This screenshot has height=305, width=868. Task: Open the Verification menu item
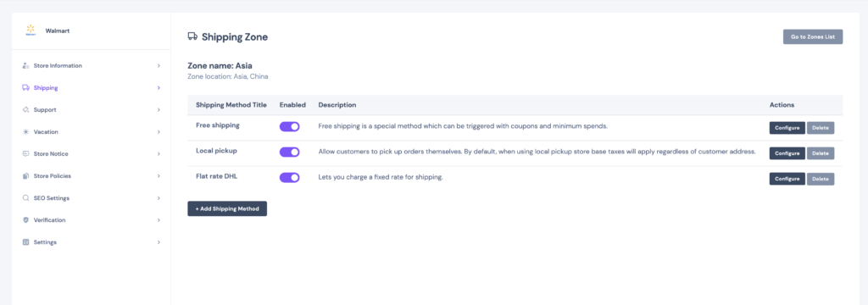(x=92, y=220)
